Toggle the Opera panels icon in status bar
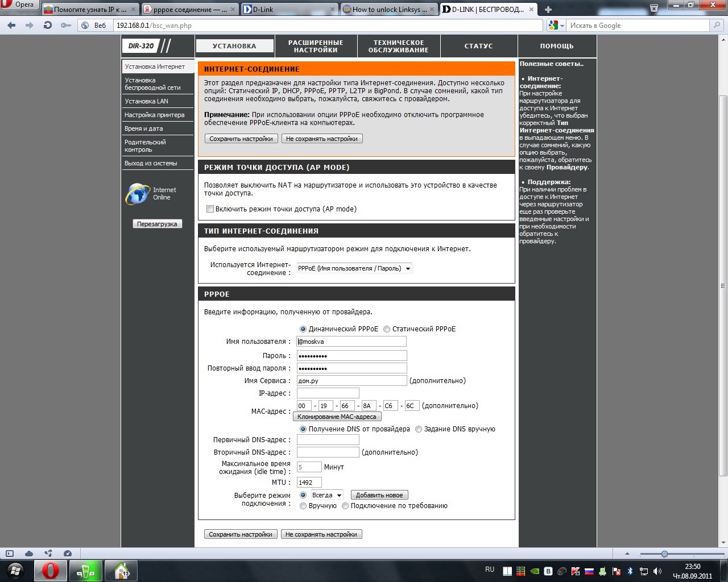The image size is (728, 582). pyautogui.click(x=10, y=554)
